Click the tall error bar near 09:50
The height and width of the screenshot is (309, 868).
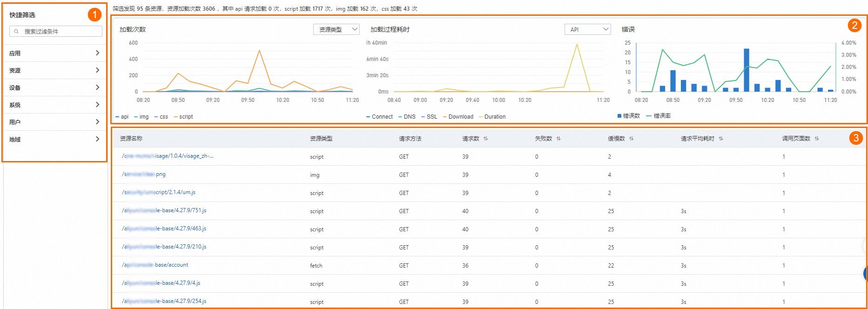tap(747, 70)
